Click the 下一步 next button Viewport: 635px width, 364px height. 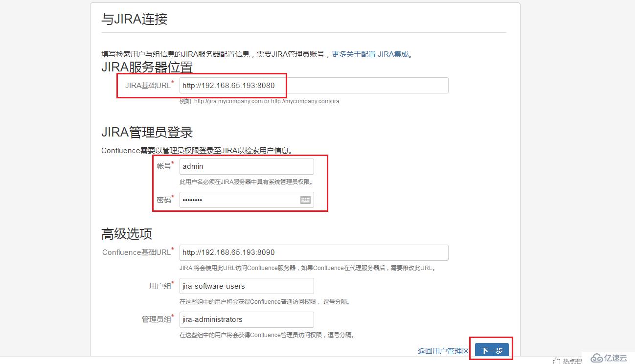pos(492,351)
